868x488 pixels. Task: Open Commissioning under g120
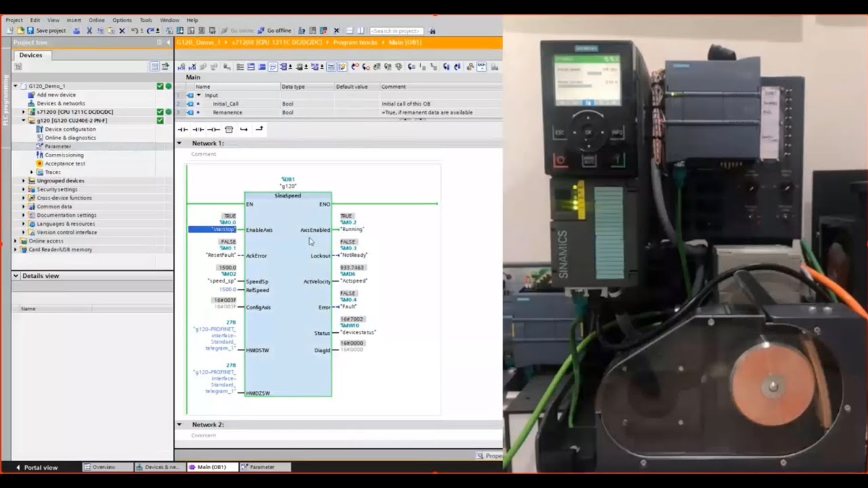click(64, 155)
